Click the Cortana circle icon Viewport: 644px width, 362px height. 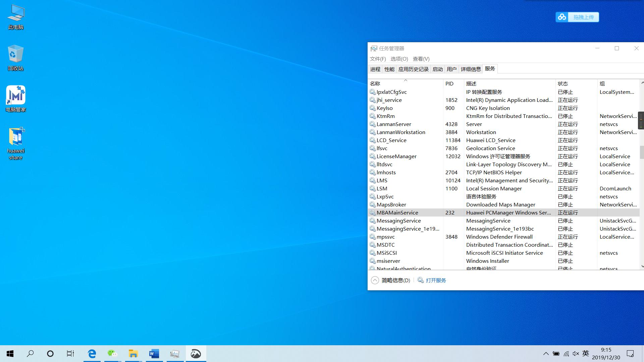point(50,354)
